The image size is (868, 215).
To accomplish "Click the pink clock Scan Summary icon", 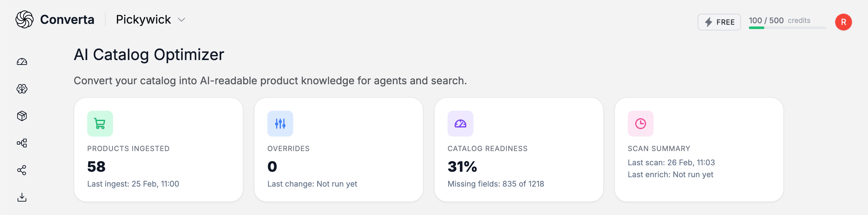I will pos(640,124).
